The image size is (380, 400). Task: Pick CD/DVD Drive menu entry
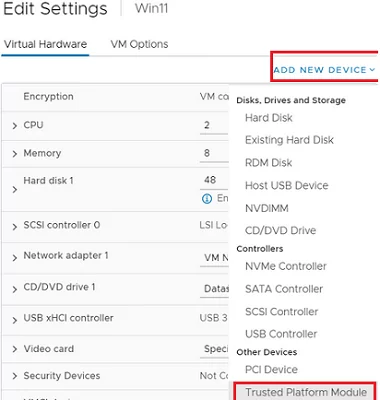280,230
